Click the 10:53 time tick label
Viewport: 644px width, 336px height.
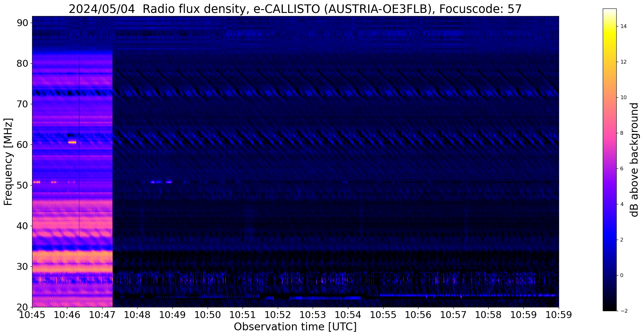[x=313, y=315]
